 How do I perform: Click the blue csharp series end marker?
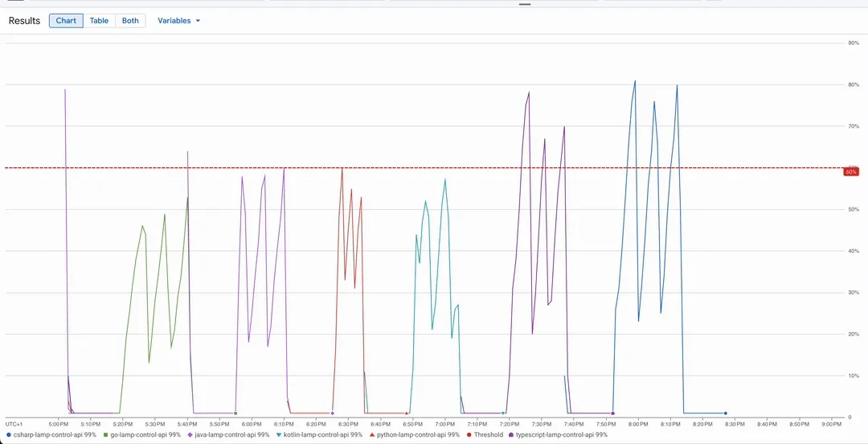725,413
